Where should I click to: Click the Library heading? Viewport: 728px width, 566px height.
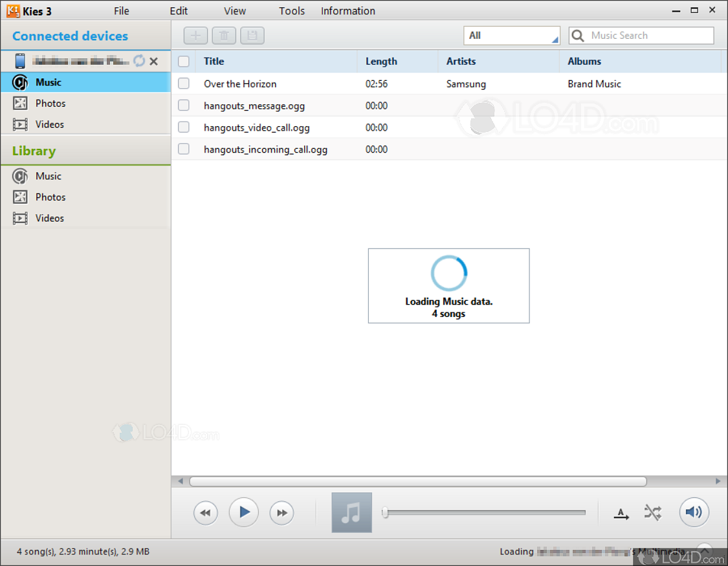[x=34, y=151]
